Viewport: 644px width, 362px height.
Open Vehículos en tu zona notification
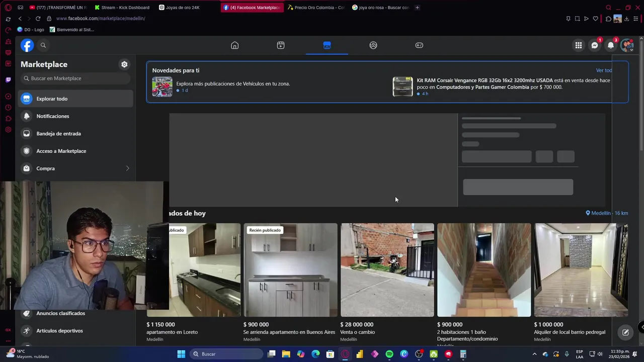tap(233, 84)
